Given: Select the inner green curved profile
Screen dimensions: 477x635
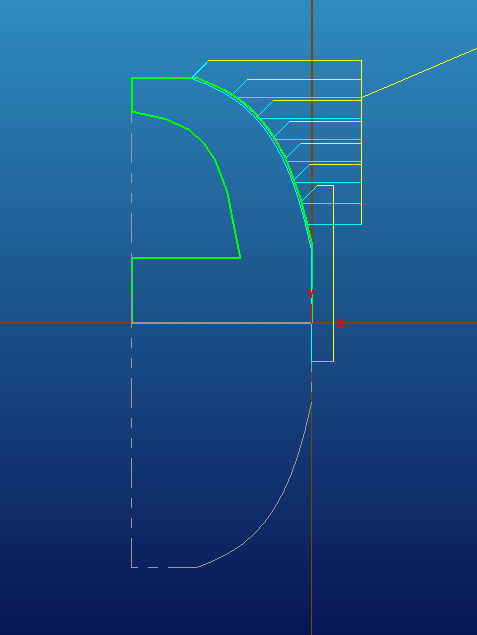Looking at the screenshot, I should (x=215, y=160).
